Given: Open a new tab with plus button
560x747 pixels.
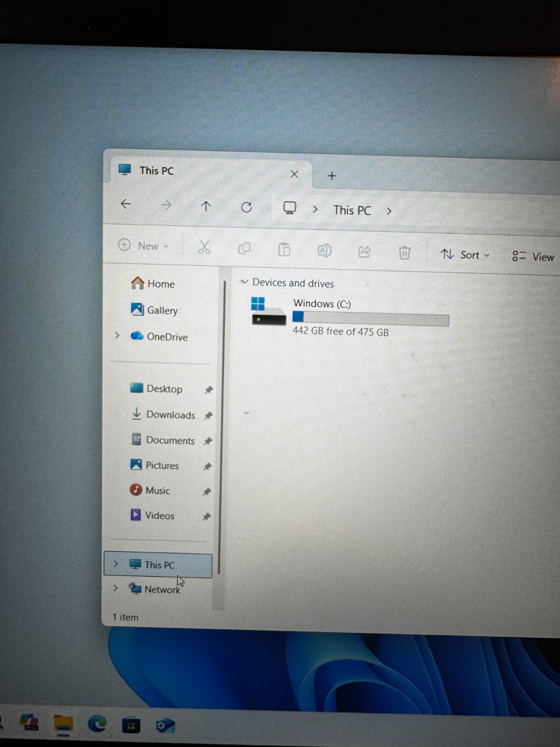Looking at the screenshot, I should point(332,176).
